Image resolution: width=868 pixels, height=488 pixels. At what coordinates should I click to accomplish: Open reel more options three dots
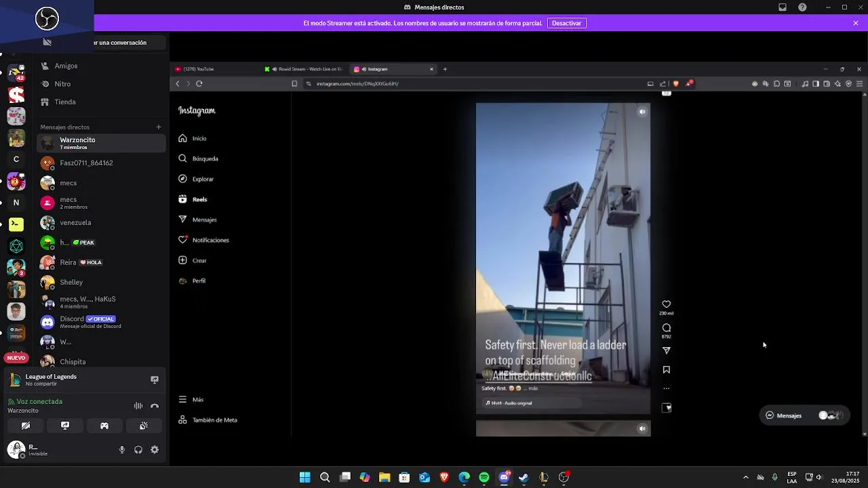pyautogui.click(x=667, y=389)
